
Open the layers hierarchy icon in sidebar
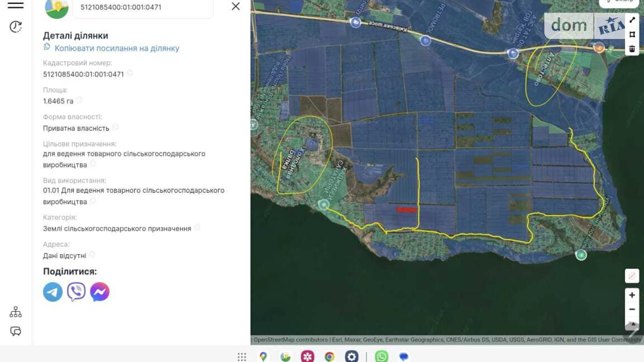pos(16,312)
